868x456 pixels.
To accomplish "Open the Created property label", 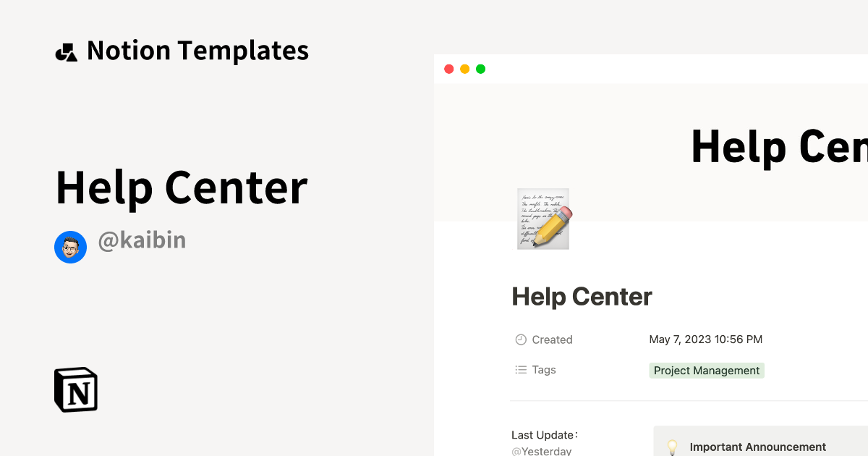I will coord(552,339).
